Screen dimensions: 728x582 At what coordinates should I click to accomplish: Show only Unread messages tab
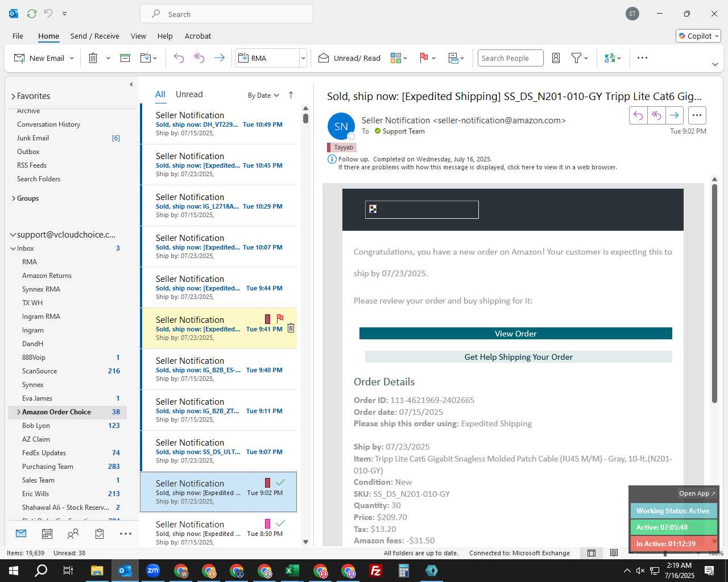189,94
